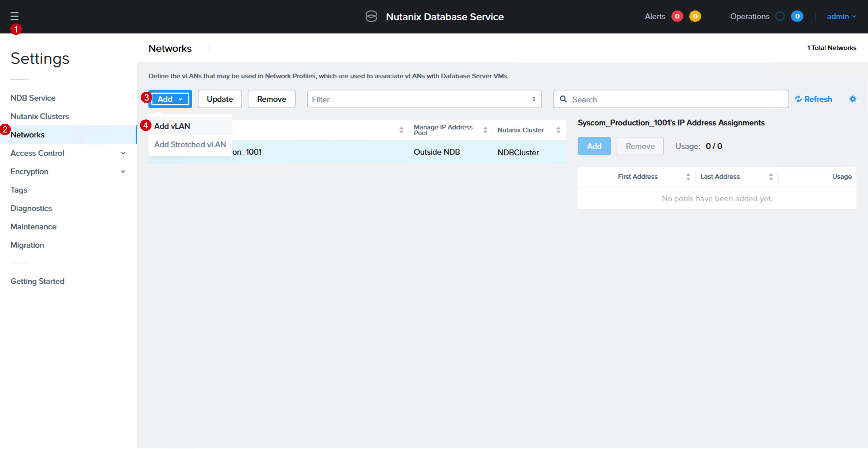Click the search magnifier icon
Screen dimensions: 868x449
pyautogui.click(x=563, y=99)
